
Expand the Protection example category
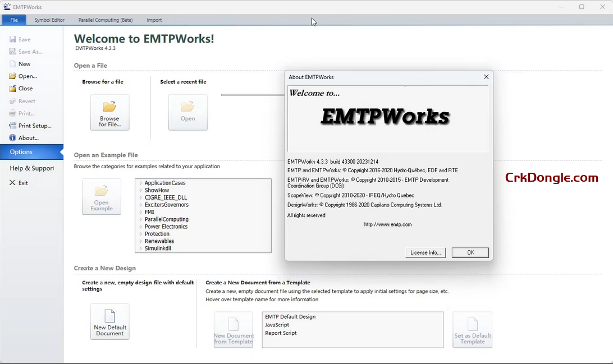click(x=140, y=234)
